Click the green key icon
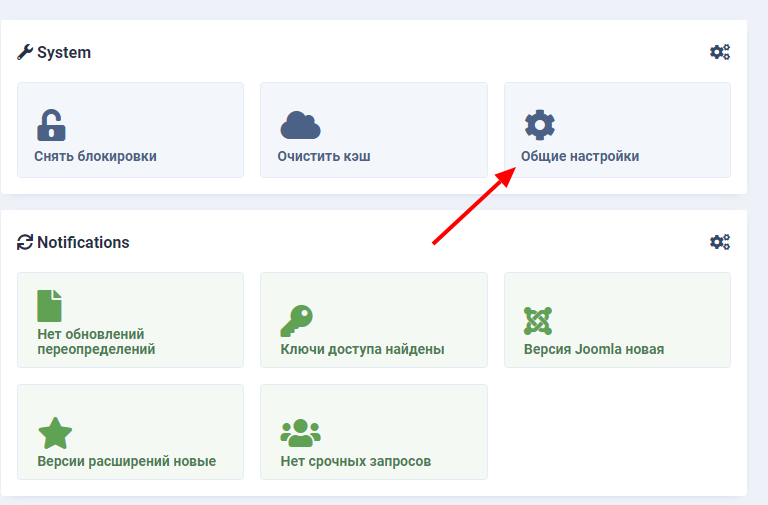This screenshot has width=768, height=505. point(296,321)
